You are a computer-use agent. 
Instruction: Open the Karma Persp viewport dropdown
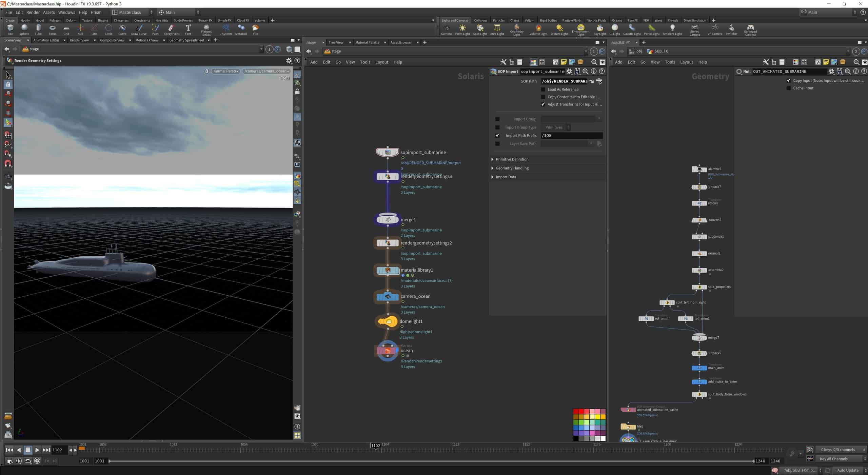coord(225,71)
